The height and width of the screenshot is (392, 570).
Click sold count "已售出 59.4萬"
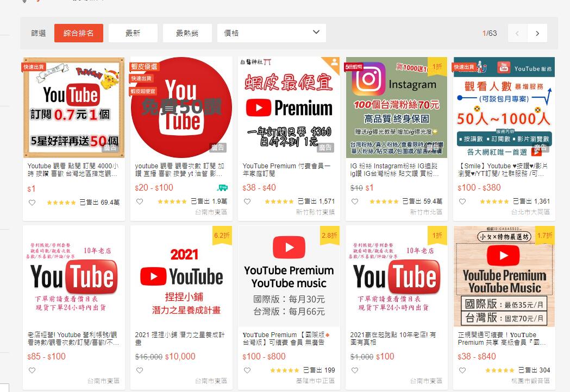[422, 201]
